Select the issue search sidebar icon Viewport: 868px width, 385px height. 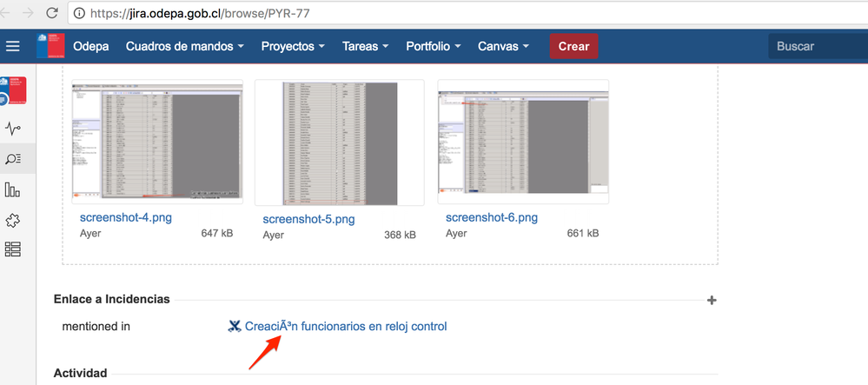(13, 158)
